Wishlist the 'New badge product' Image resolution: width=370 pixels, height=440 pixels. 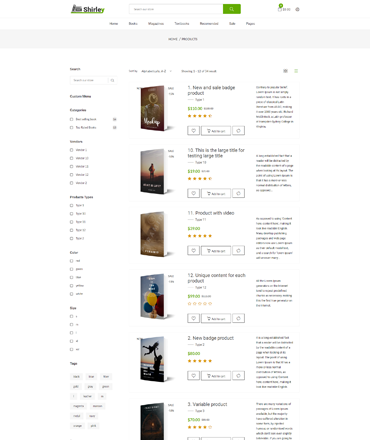point(193,376)
